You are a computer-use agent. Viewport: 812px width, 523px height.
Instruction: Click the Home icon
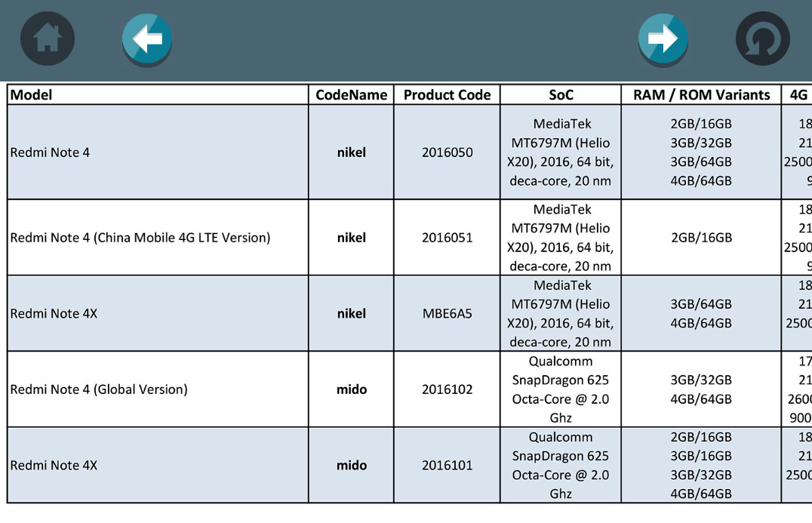click(48, 38)
